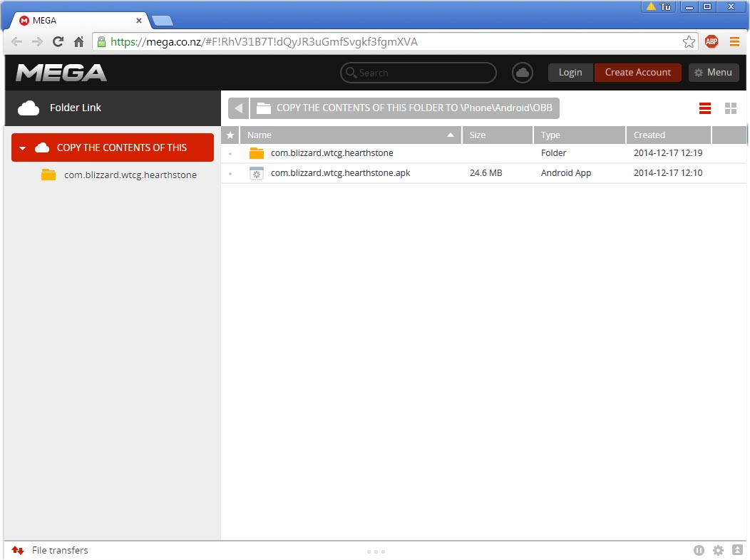The height and width of the screenshot is (560, 750).
Task: Sort files by Size column
Action: tap(498, 135)
